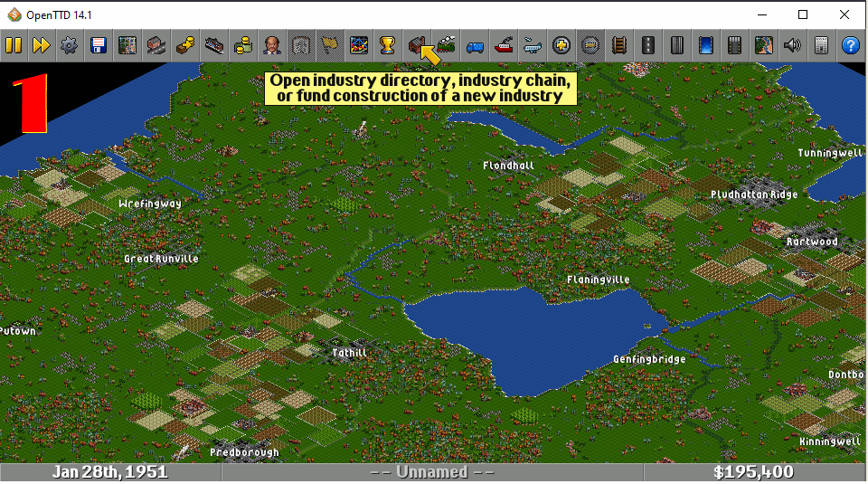The width and height of the screenshot is (868, 484).
Task: Open the help question mark menu
Action: [x=850, y=45]
